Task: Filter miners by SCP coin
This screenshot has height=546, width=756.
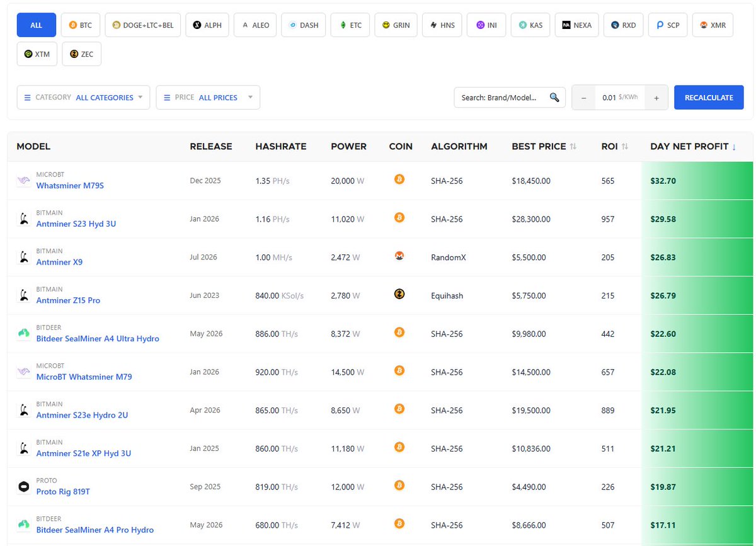Action: click(668, 25)
